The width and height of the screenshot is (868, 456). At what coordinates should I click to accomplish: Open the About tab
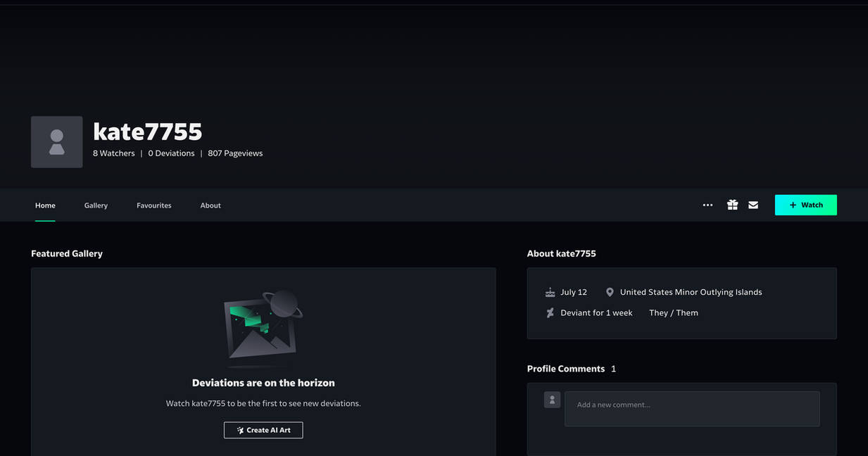[x=210, y=205]
